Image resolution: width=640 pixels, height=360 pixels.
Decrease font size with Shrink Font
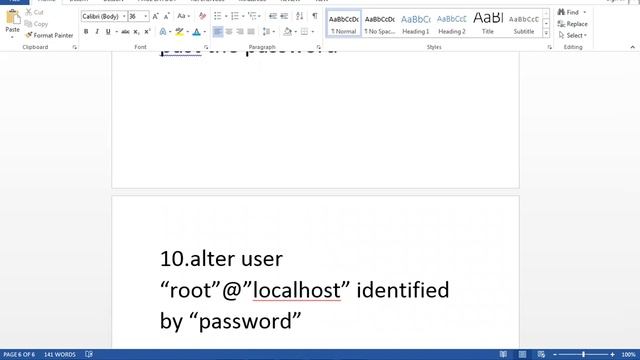coord(167,16)
